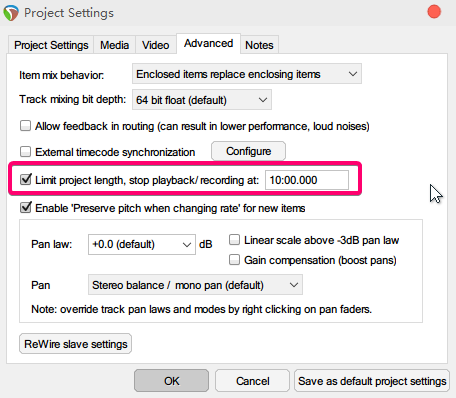This screenshot has width=456, height=398.
Task: Click the REAPER logo icon in title bar
Action: pos(11,13)
